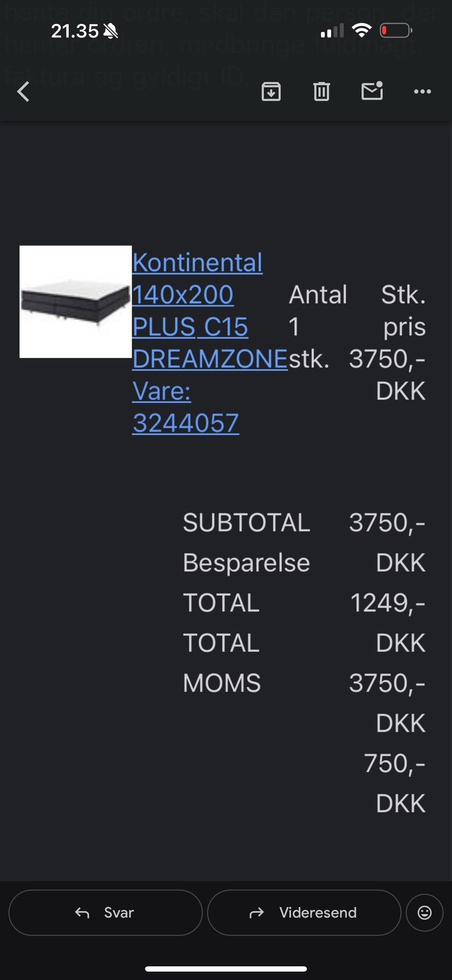Tap the Videresend forward button
This screenshot has height=980, width=452.
[304, 913]
